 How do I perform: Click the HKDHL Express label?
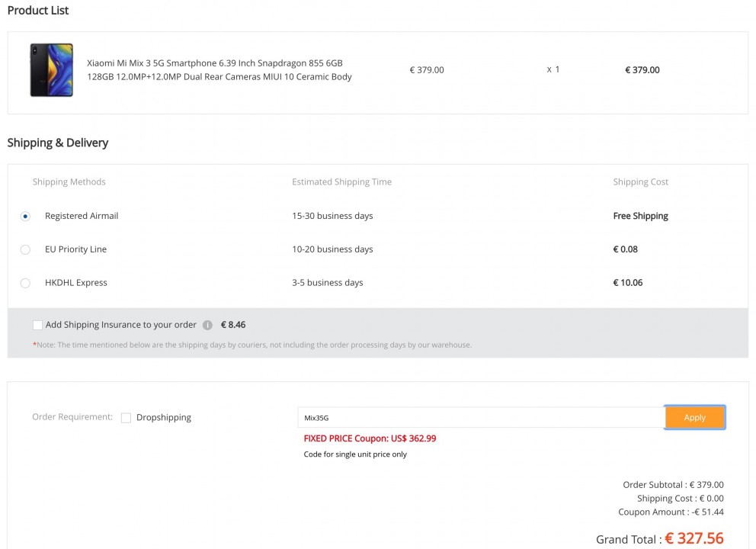[x=76, y=283]
